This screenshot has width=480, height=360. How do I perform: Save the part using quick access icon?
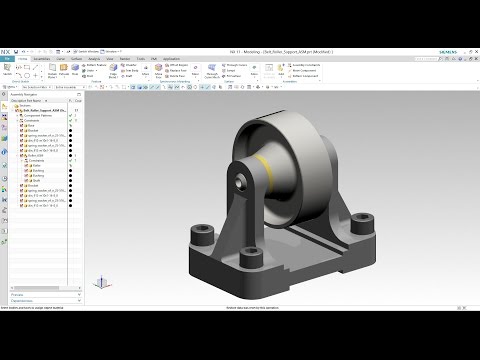click(16, 52)
